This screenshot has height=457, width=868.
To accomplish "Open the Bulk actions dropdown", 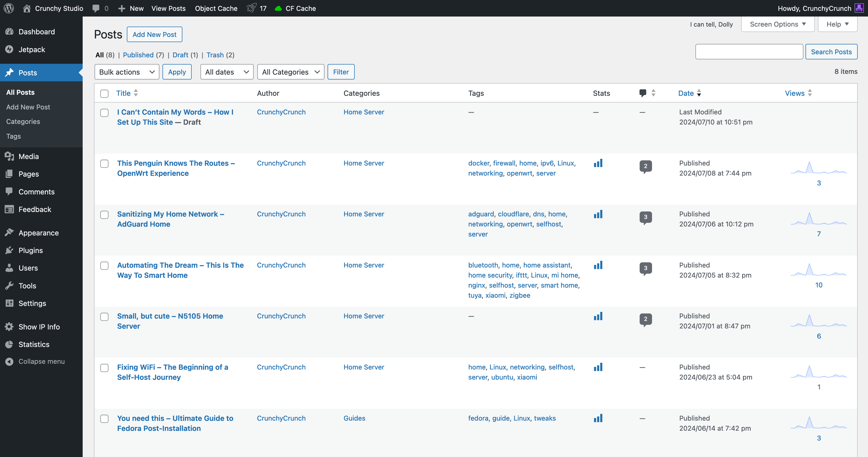I will click(x=126, y=72).
